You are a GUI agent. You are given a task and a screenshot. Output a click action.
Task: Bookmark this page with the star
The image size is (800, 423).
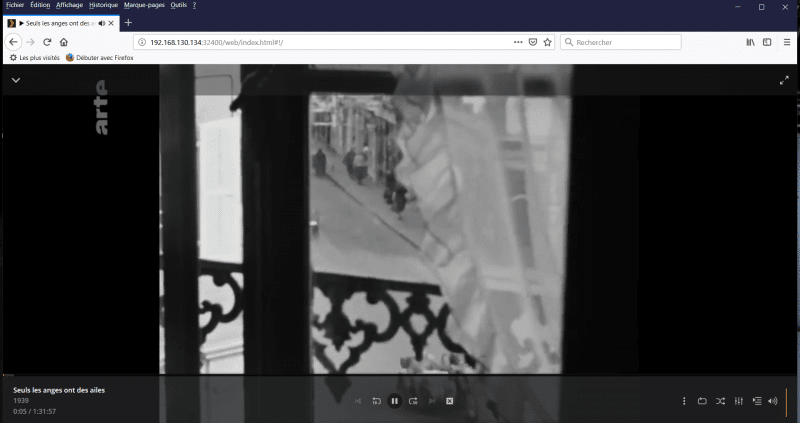pos(547,42)
